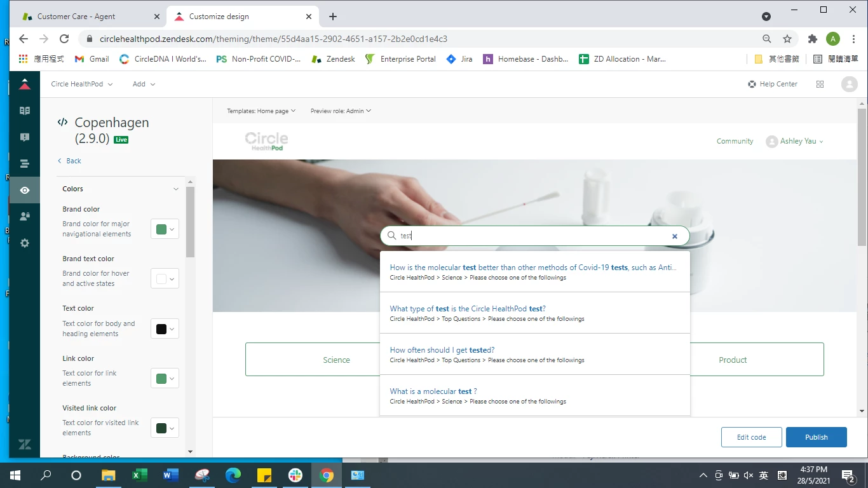Open Circle HealthPod dropdown menu
Image resolution: width=868 pixels, height=488 pixels.
pos(82,84)
